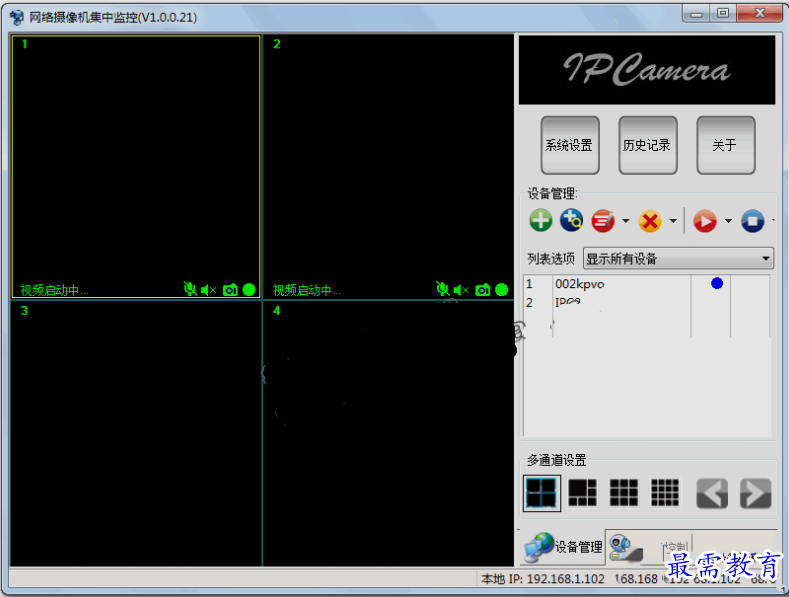Switch to the camera control tab
This screenshot has height=597, width=789.
(x=649, y=547)
